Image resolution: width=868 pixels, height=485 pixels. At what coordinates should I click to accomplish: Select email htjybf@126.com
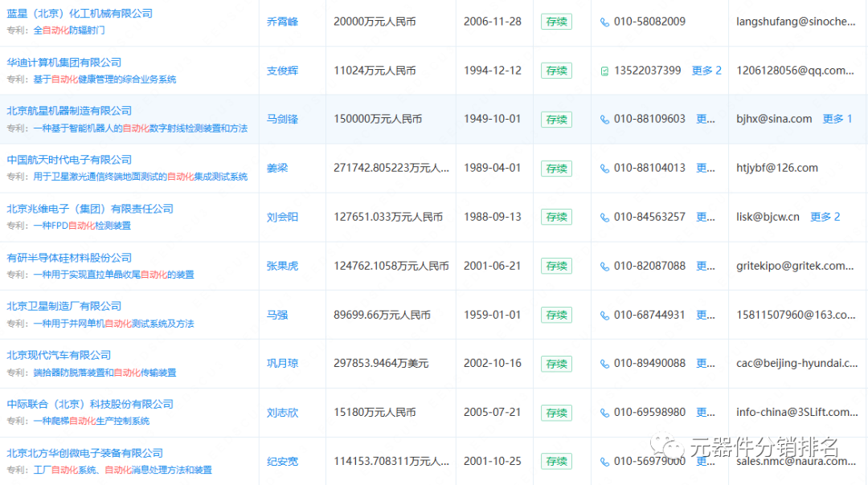click(777, 168)
